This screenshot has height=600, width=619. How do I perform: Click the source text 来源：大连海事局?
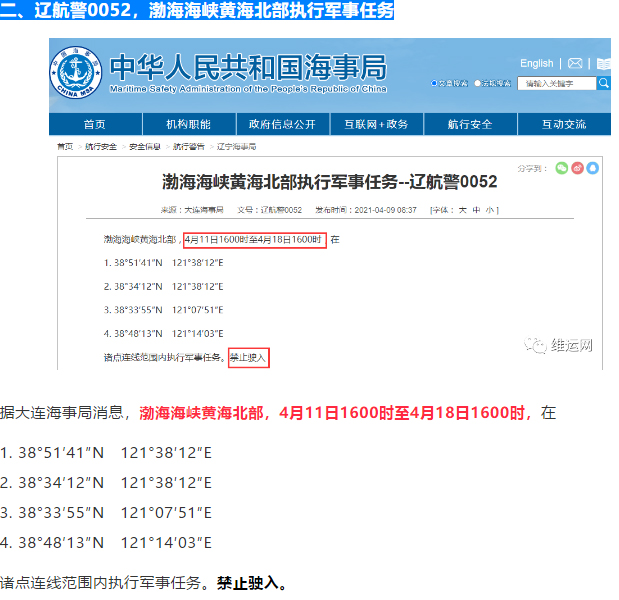(192, 210)
